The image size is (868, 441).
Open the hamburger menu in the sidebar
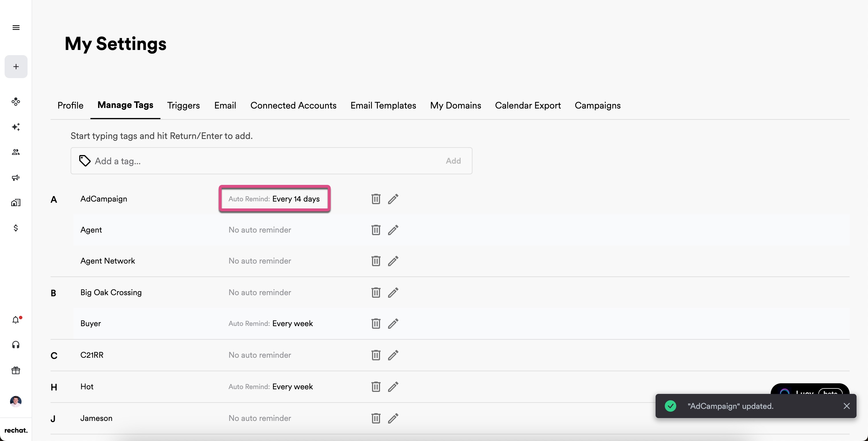click(x=16, y=28)
